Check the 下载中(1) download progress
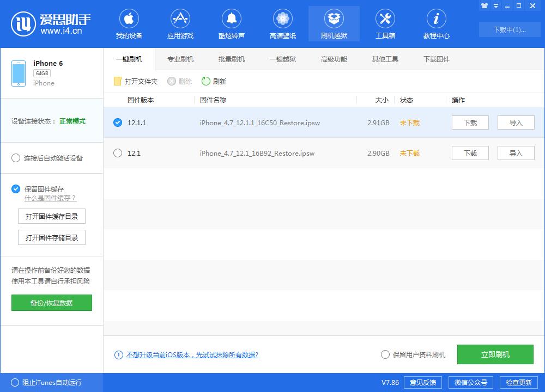This screenshot has height=392, width=545. coord(509,30)
